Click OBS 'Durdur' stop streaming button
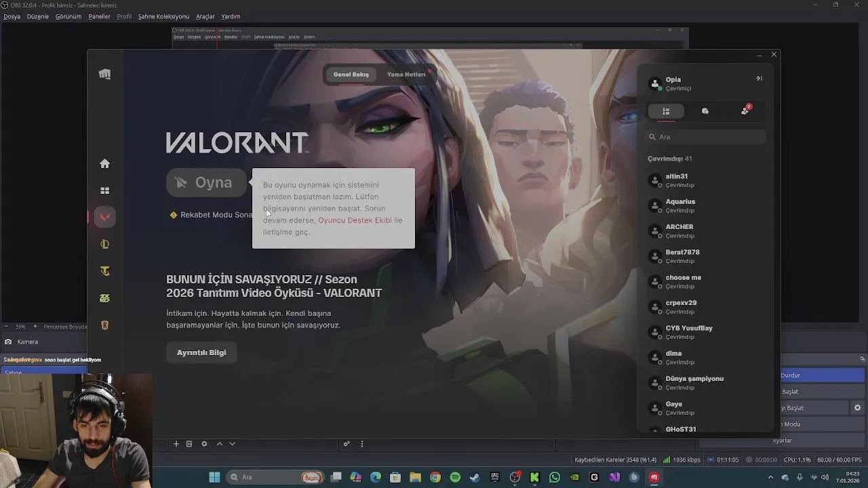Viewport: 868px width, 488px height. (x=823, y=375)
